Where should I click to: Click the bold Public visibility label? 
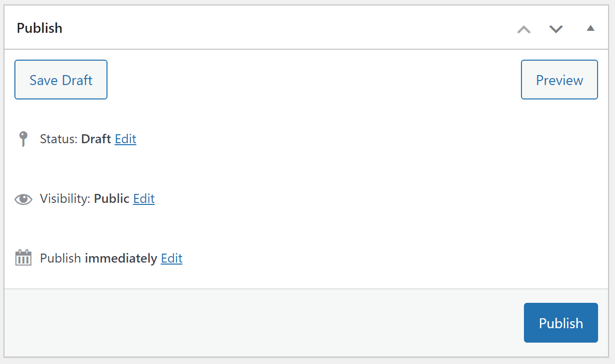(111, 198)
